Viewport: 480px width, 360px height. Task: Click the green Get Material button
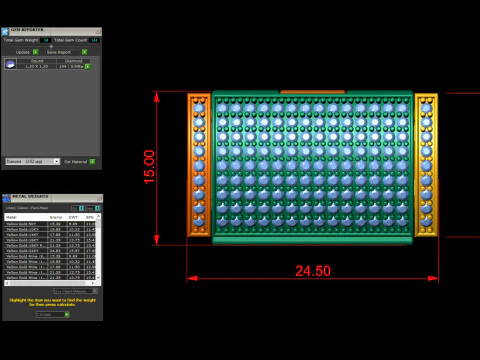click(92, 161)
